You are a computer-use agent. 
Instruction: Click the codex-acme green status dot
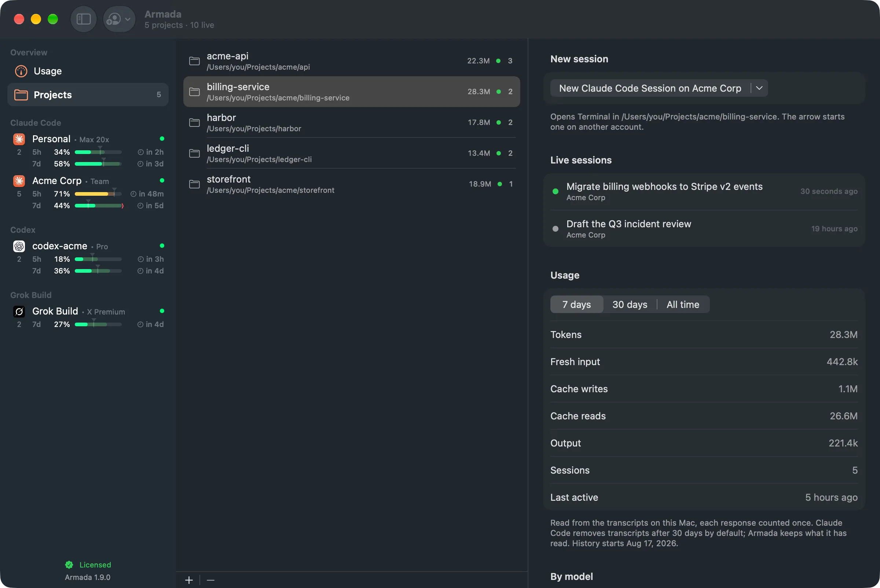[162, 246]
